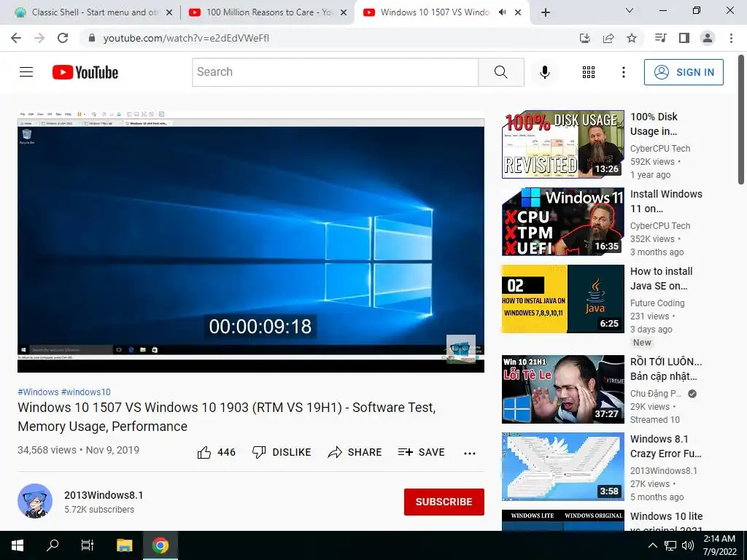Open a new tab
Screen dimensions: 747x560
546,12
